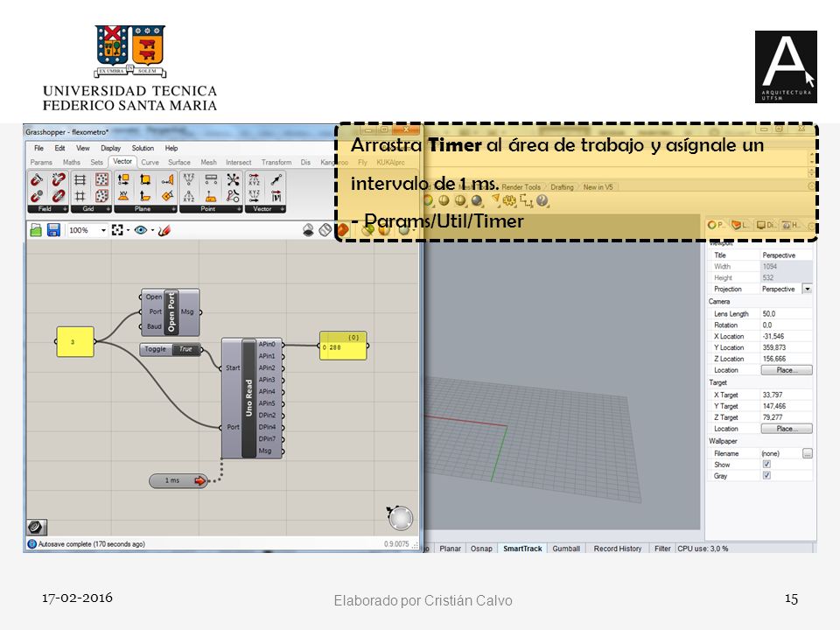Click the XY Plane icon in Plane group
Screen dimensions: 840x630
[x=123, y=196]
